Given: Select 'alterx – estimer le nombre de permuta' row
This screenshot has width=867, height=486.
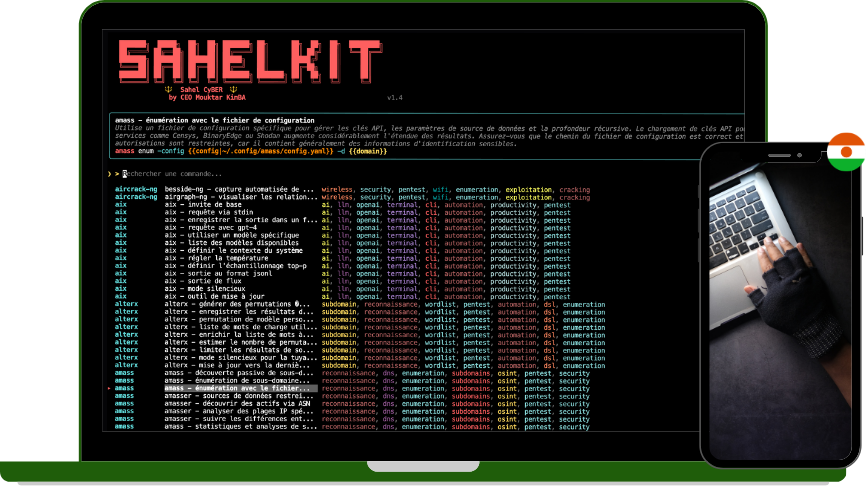Looking at the screenshot, I should pos(360,342).
